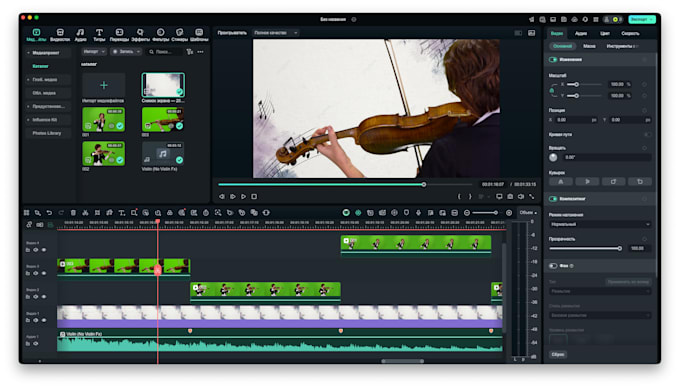
Task: Switch to the Цвет color tab
Action: pos(605,33)
